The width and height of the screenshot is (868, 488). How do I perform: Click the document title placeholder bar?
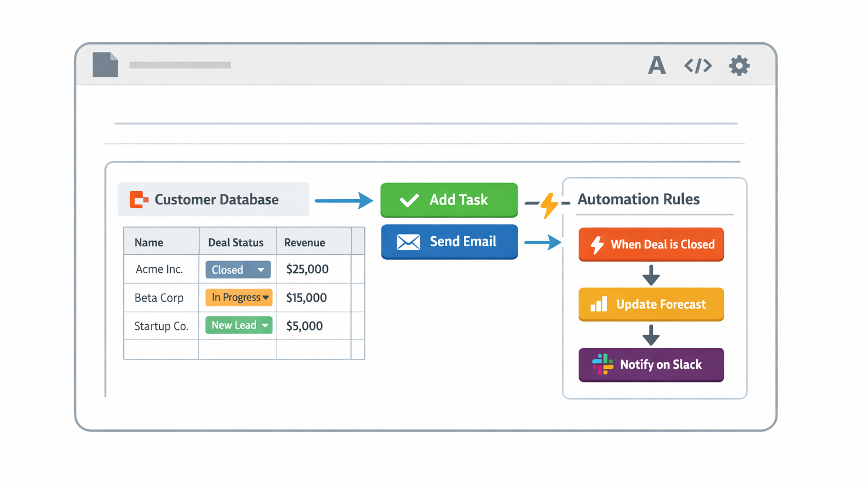(x=180, y=65)
